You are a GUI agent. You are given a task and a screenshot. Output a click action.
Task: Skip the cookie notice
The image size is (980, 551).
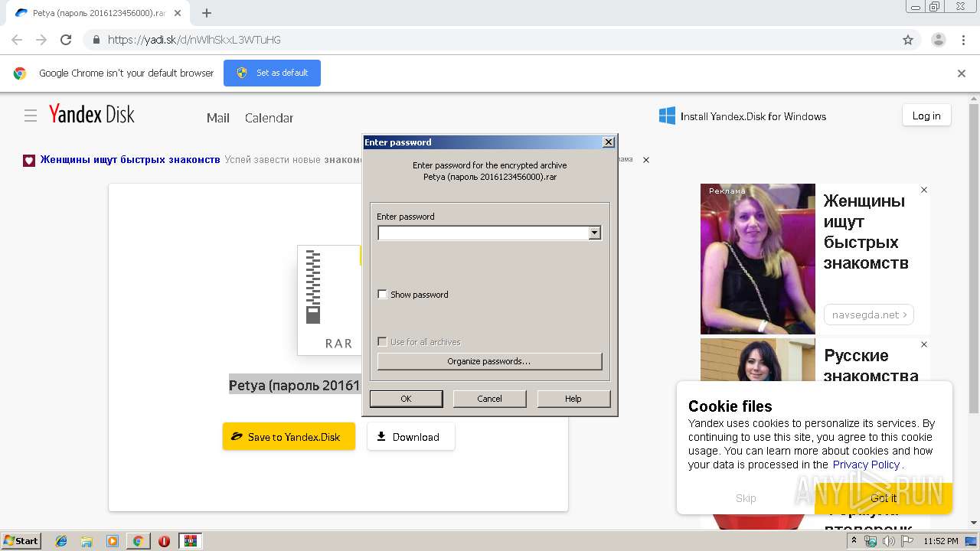pos(746,498)
